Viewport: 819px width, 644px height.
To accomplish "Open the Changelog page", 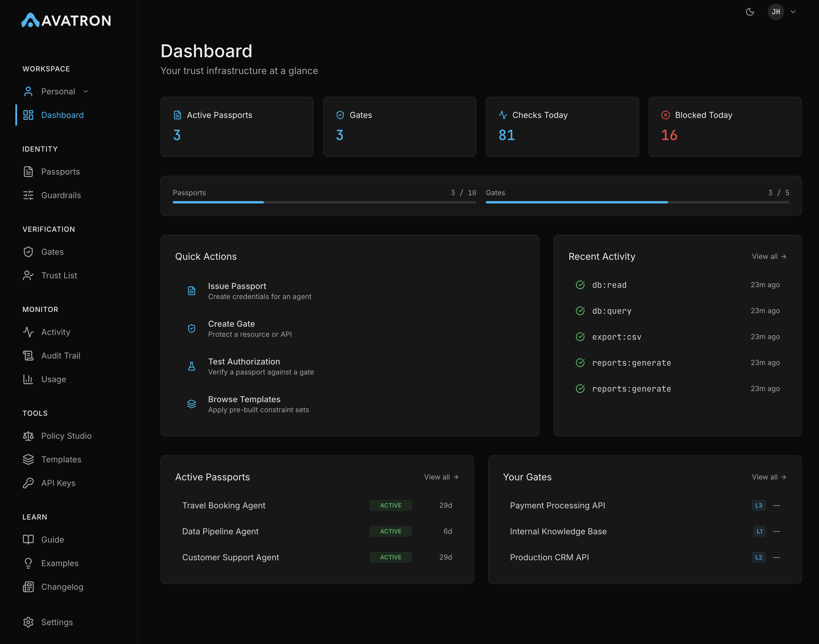I will (63, 587).
